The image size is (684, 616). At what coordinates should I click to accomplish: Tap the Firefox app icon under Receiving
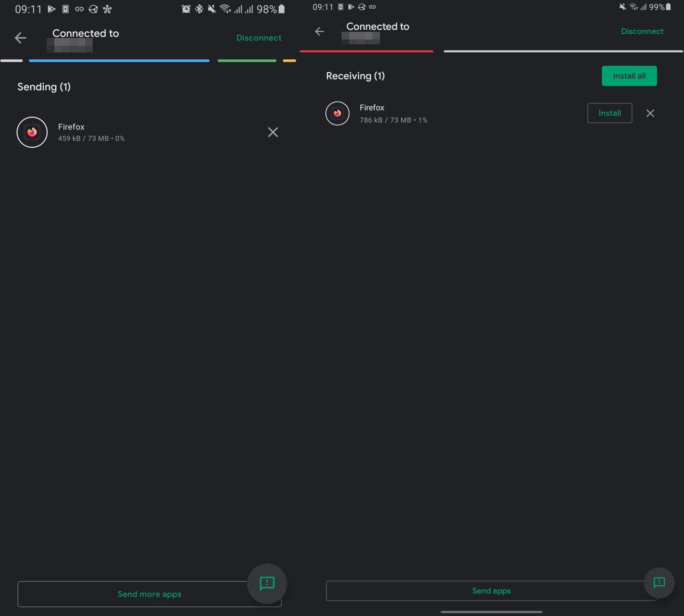(337, 114)
